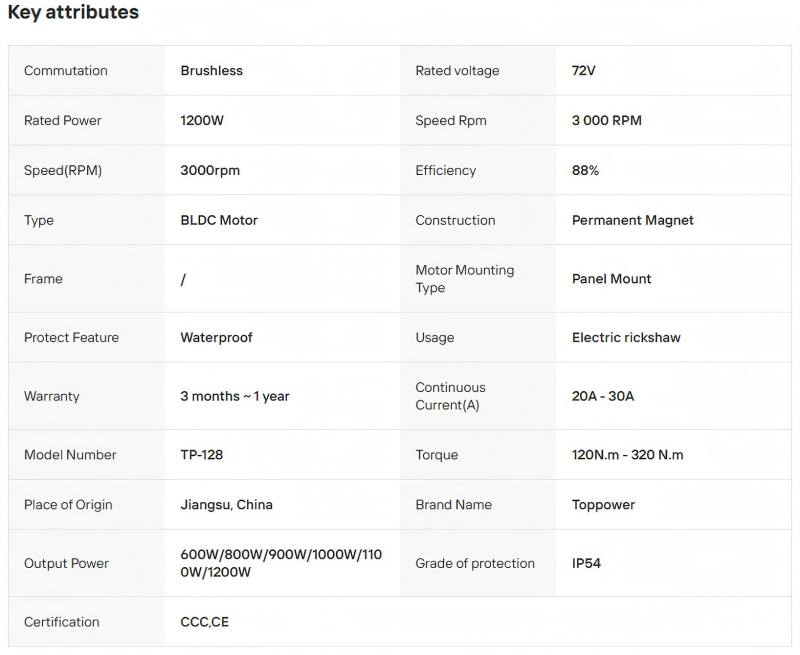Select the 88% efficiency value
800x655 pixels.
[x=585, y=171]
